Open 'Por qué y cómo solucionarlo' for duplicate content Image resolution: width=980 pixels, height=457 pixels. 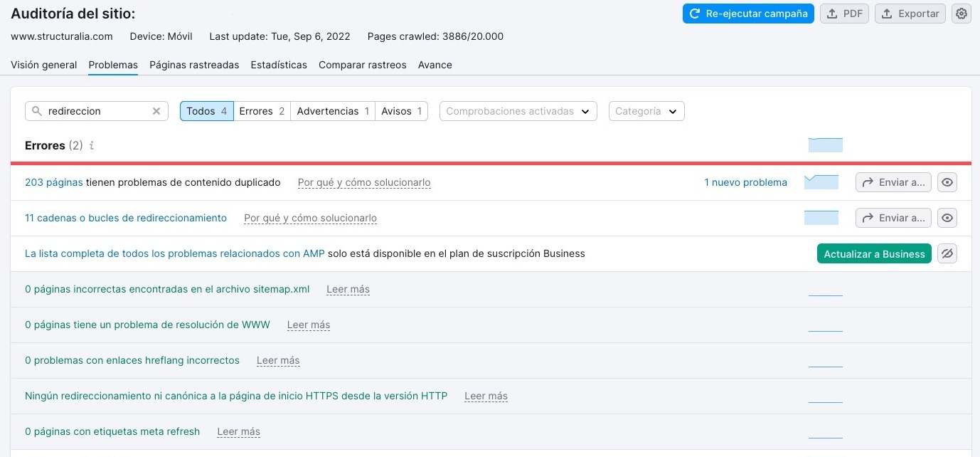pos(363,182)
